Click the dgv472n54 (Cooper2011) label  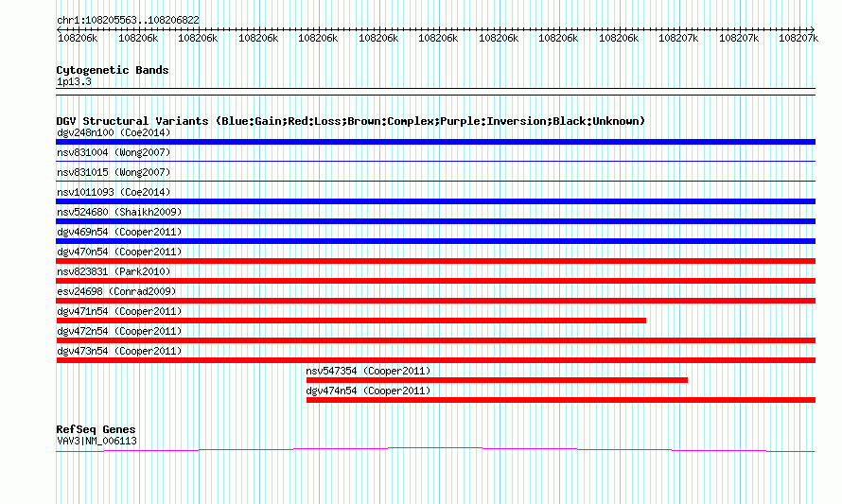119,331
